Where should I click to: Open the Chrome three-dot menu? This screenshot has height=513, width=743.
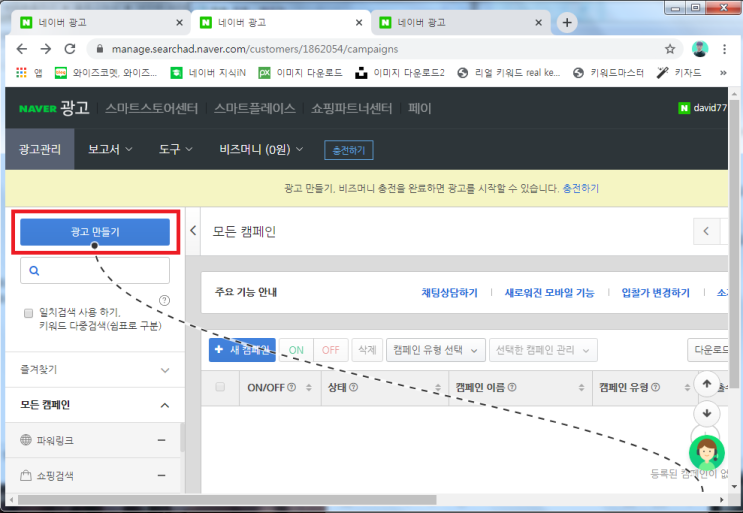tap(724, 49)
